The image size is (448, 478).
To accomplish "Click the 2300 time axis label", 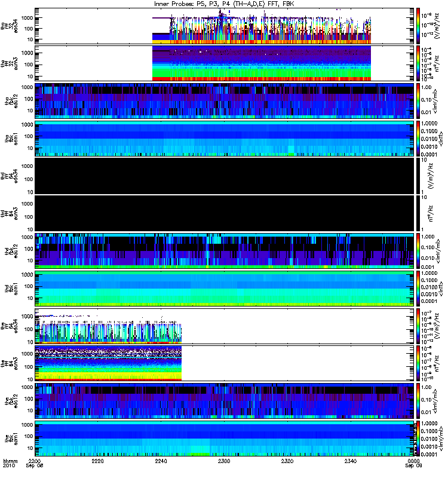I will point(224,461).
